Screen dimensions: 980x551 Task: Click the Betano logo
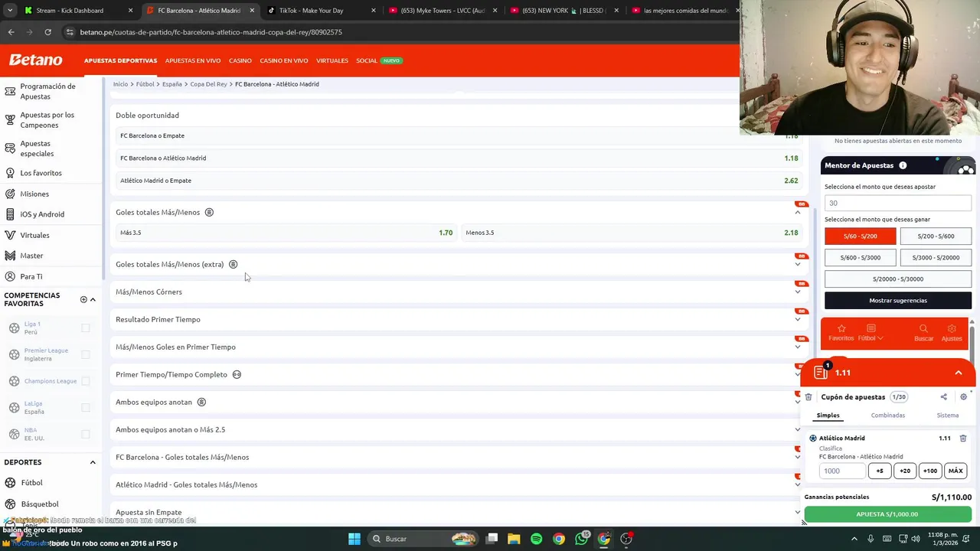coord(35,60)
